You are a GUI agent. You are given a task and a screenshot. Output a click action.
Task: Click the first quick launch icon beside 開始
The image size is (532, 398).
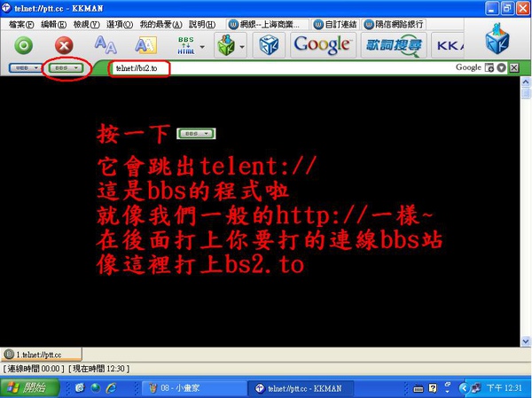pos(80,388)
